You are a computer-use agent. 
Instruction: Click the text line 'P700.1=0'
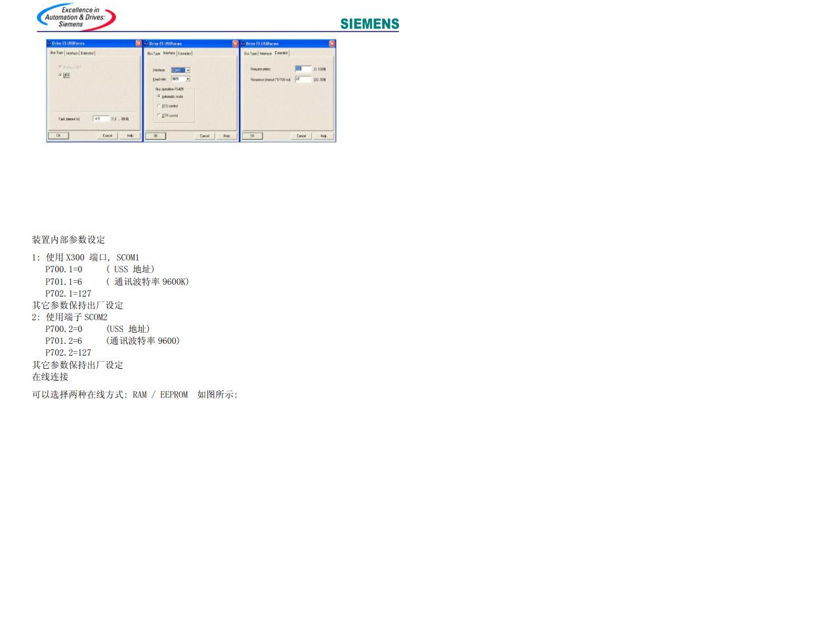pyautogui.click(x=64, y=269)
